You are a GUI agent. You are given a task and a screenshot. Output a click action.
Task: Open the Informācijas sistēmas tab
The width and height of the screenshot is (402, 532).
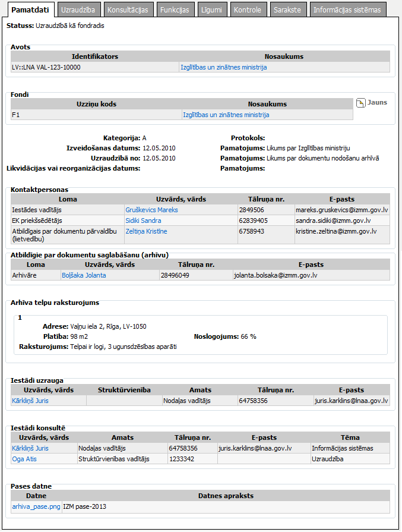point(347,10)
